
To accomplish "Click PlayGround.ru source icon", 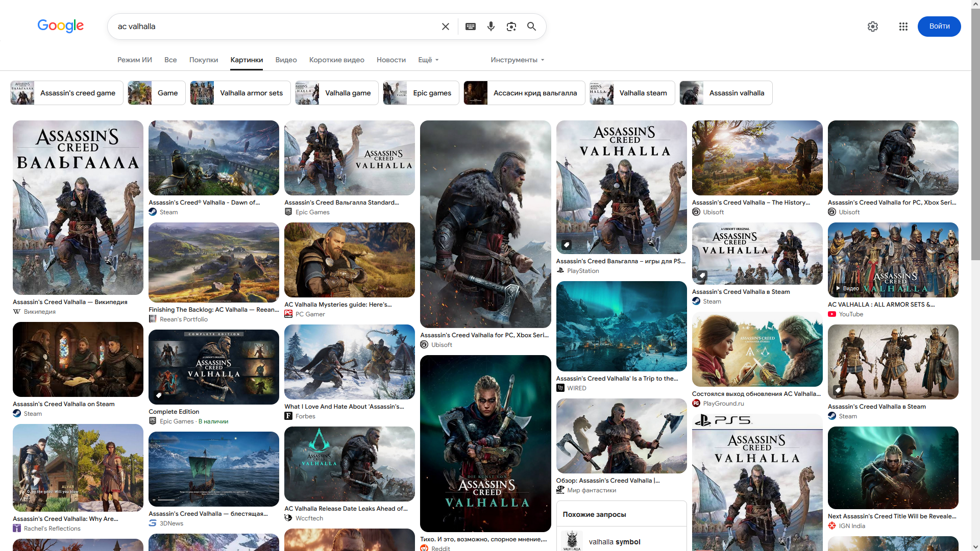I will [x=696, y=404].
